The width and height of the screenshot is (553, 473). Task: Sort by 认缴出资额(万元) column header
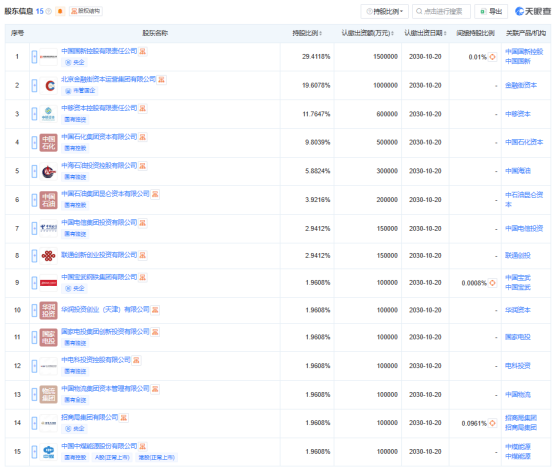(367, 33)
